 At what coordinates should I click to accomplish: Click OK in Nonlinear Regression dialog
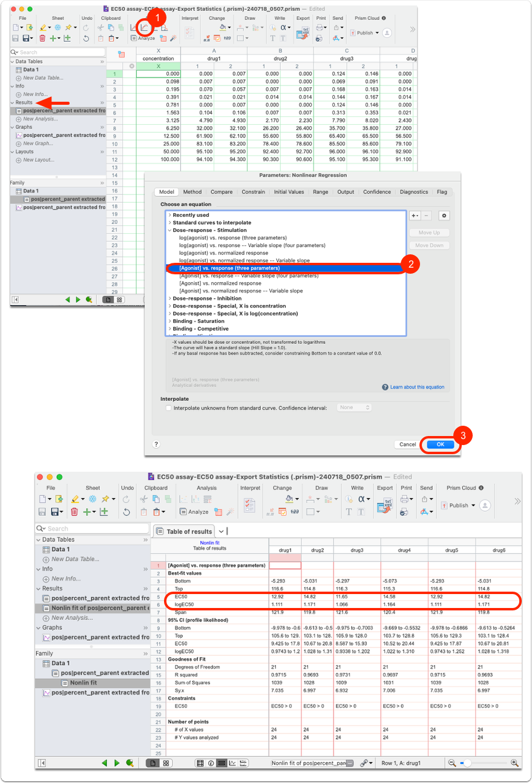click(440, 444)
